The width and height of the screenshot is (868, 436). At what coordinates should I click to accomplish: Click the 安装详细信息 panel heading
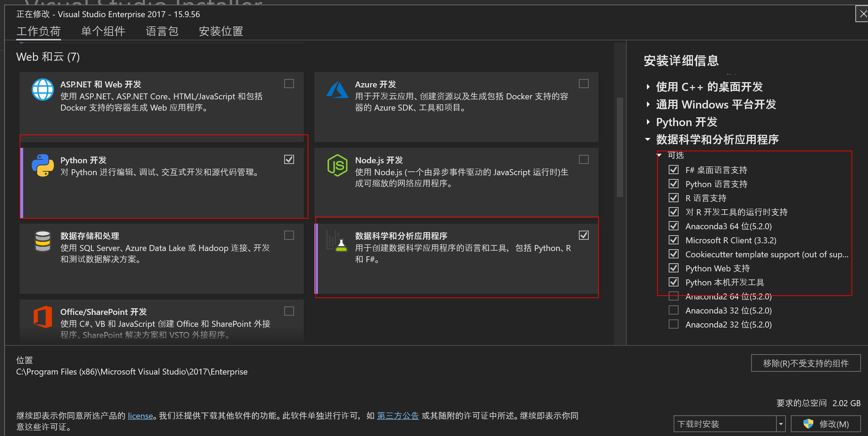tap(681, 60)
